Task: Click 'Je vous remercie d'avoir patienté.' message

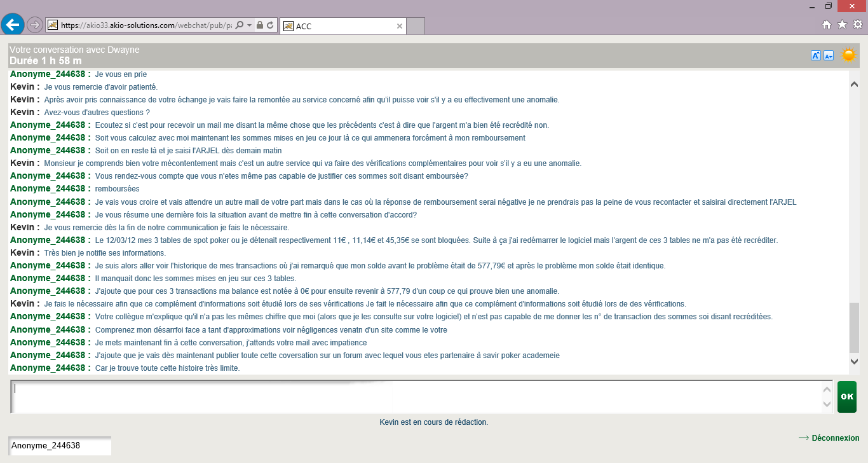Action: [x=101, y=87]
